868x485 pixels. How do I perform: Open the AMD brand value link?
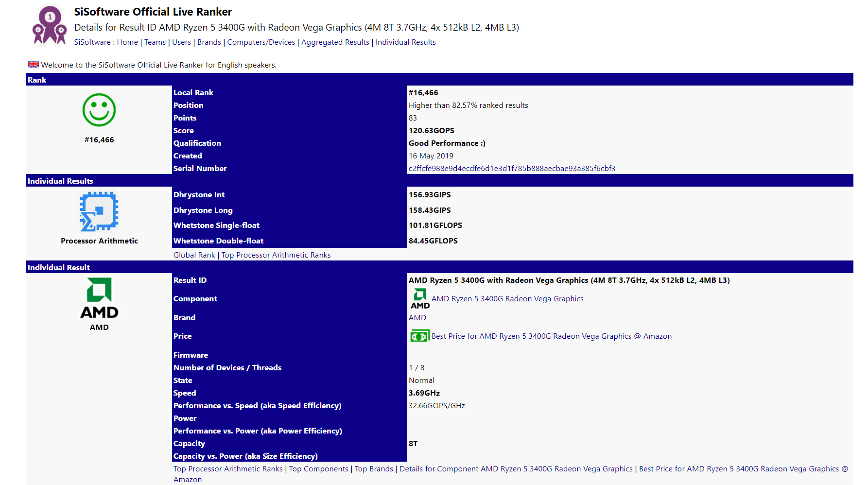point(417,318)
